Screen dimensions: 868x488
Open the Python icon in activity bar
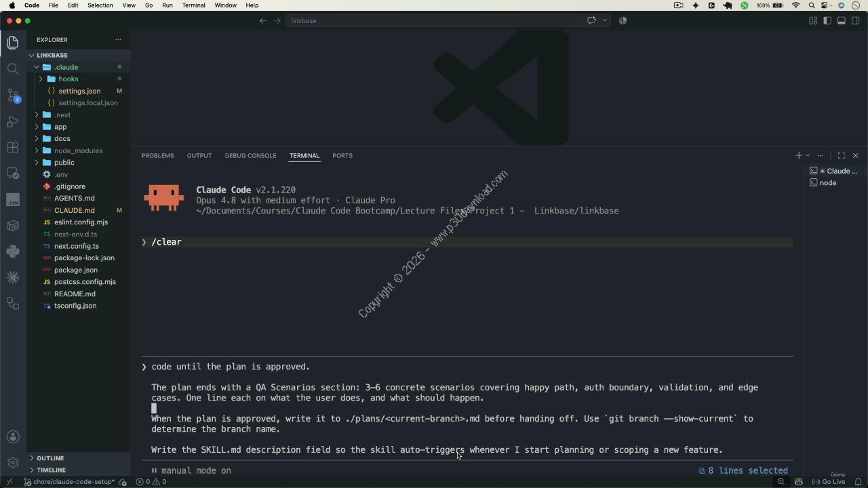[13, 251]
